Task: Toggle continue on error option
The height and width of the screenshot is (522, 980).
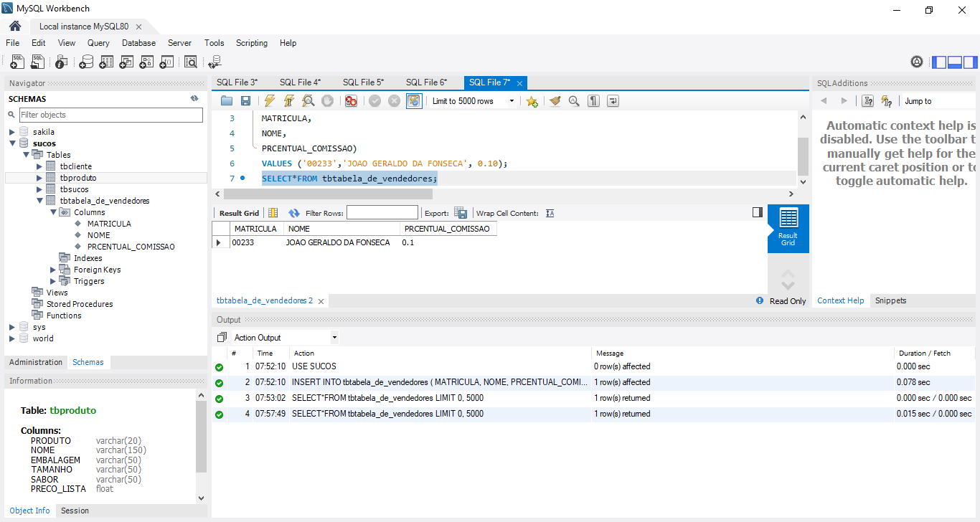Action: pos(351,101)
